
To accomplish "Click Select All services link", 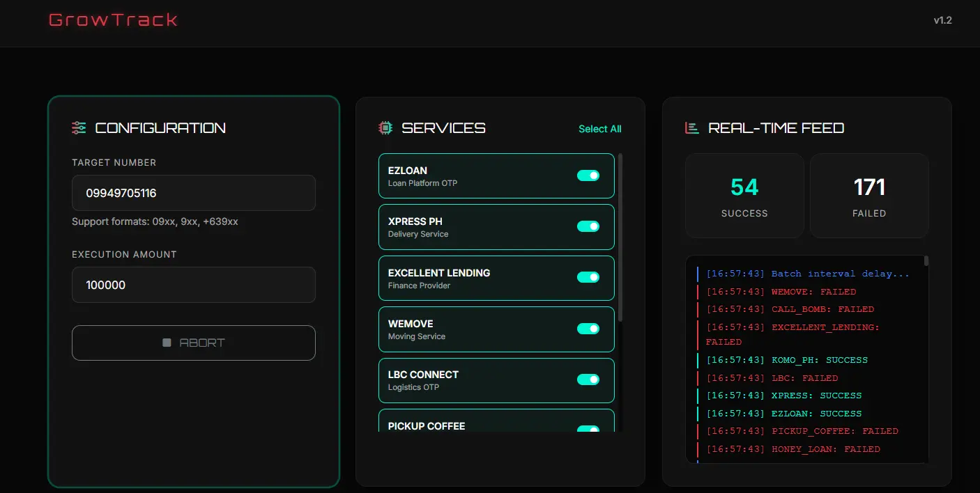I will (x=600, y=129).
